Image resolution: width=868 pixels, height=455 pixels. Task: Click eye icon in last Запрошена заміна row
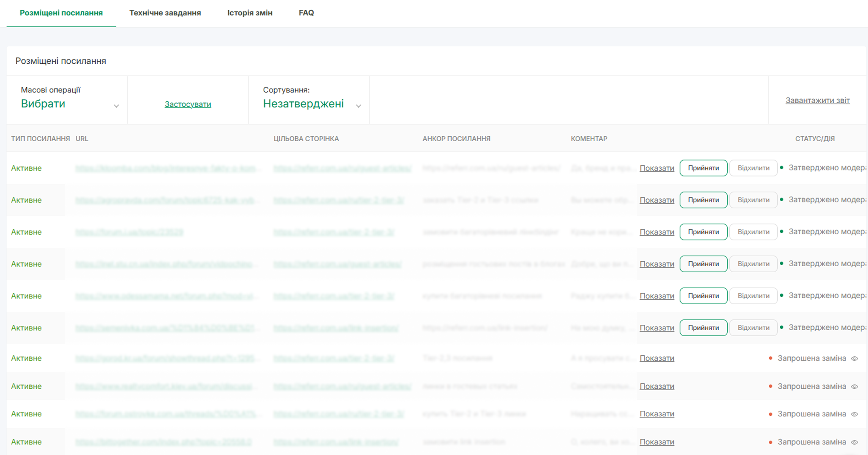point(855,442)
